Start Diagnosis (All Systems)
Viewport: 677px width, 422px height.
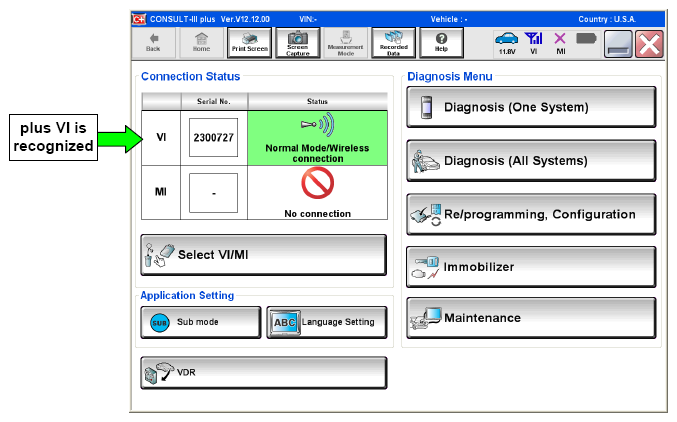pos(530,160)
